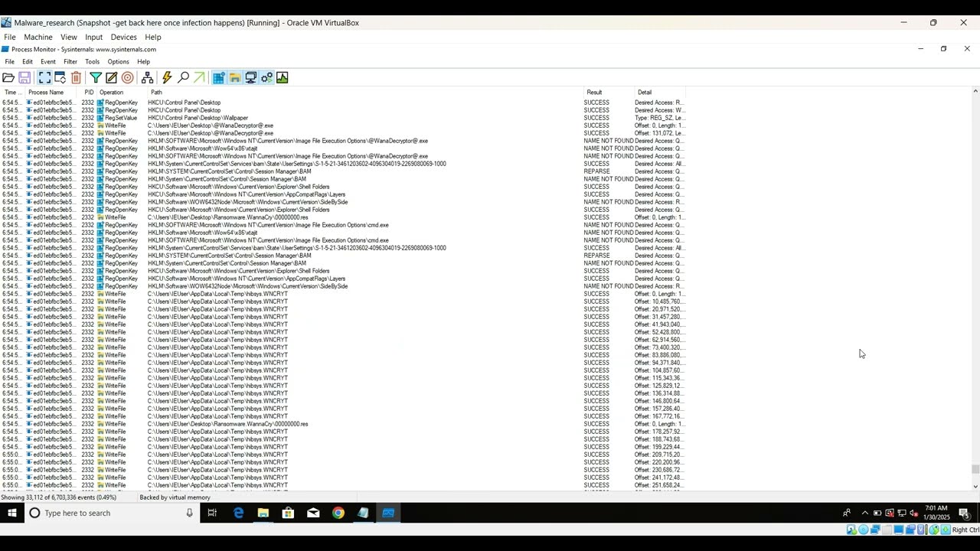The image size is (980, 551).
Task: Open Task View from taskbar
Action: 213,513
